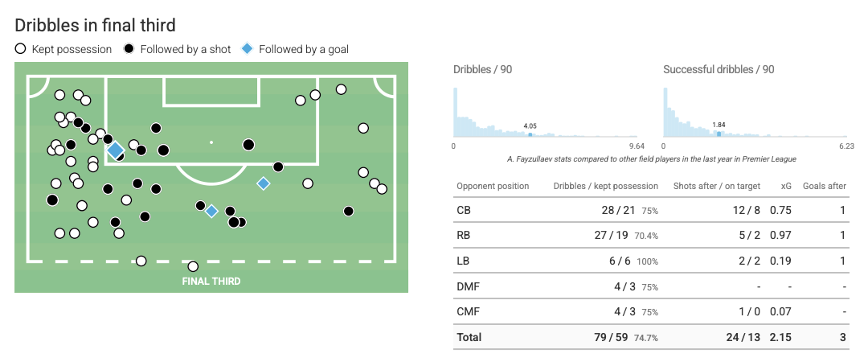
Task: Select the largest blue goal diamond on the pitch
Action: pyautogui.click(x=115, y=150)
